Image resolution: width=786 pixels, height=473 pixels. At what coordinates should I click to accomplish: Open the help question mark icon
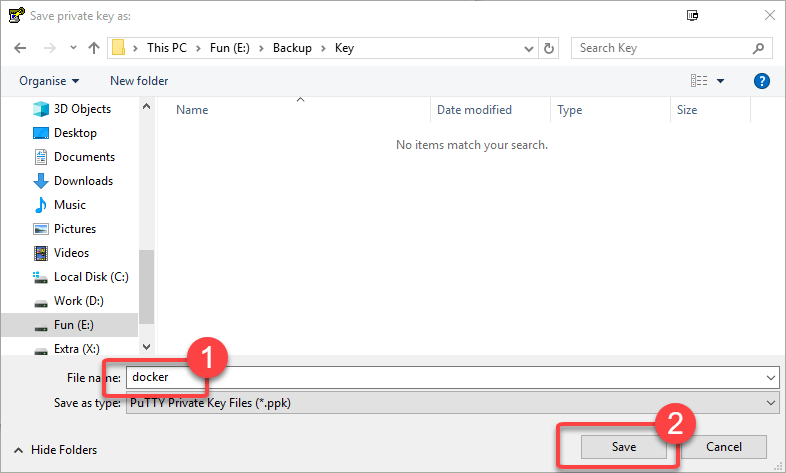[761, 81]
